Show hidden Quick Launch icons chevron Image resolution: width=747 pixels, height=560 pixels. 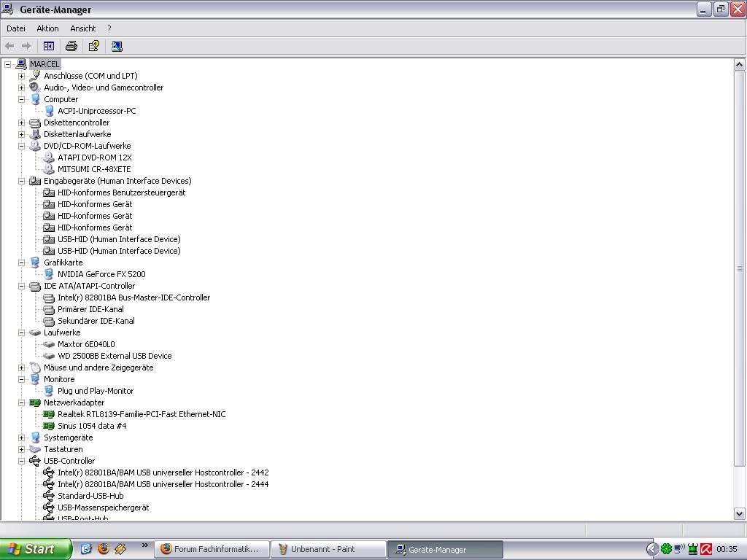tap(145, 545)
